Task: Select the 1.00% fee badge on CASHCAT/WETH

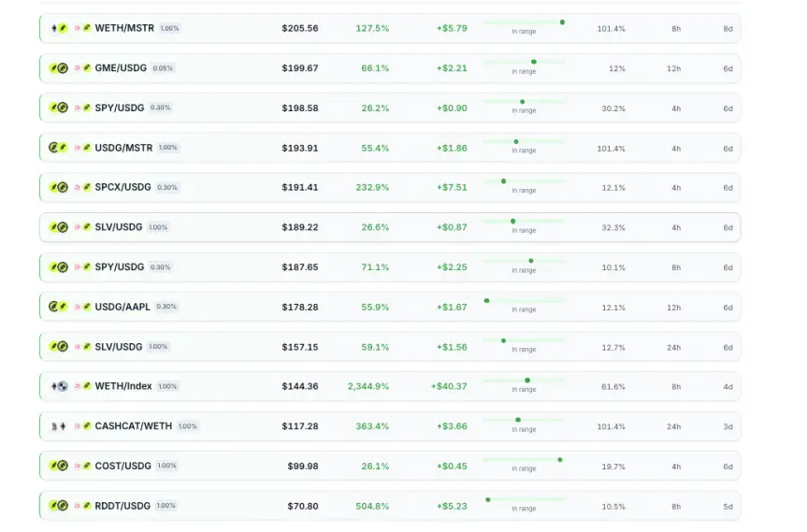Action: coord(187,426)
